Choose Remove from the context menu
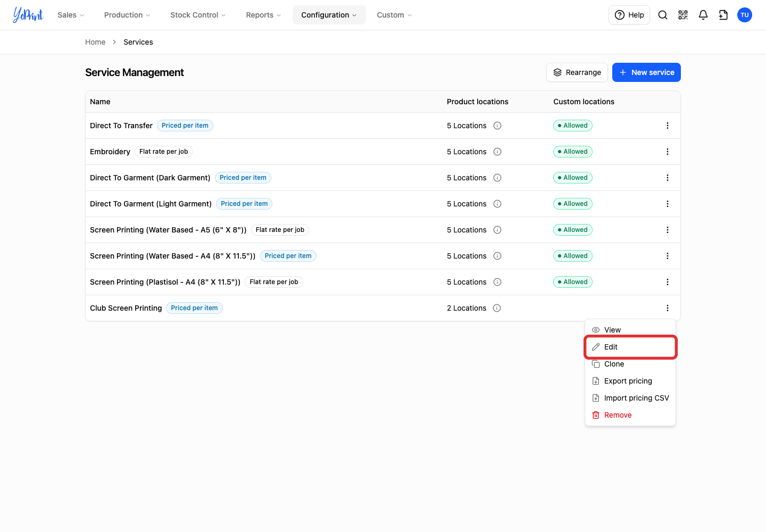The width and height of the screenshot is (766, 532). (x=630, y=415)
